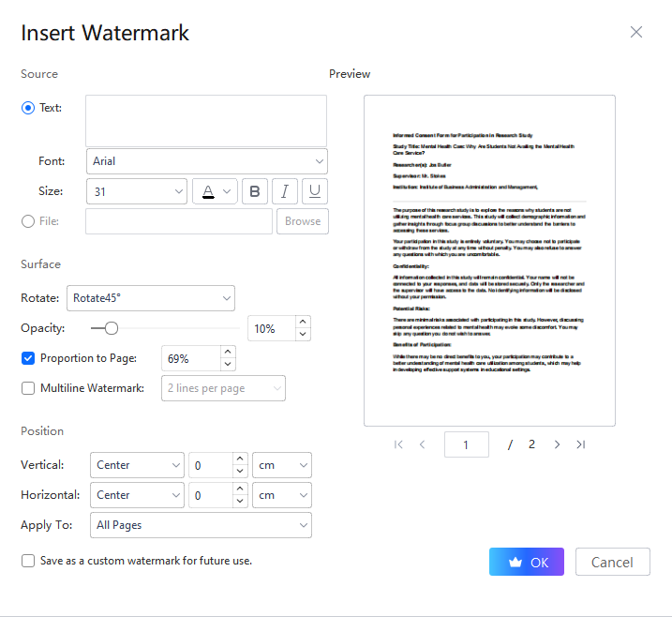The image size is (672, 617).
Task: Open the Font dropdown showing Arial
Action: 207,161
